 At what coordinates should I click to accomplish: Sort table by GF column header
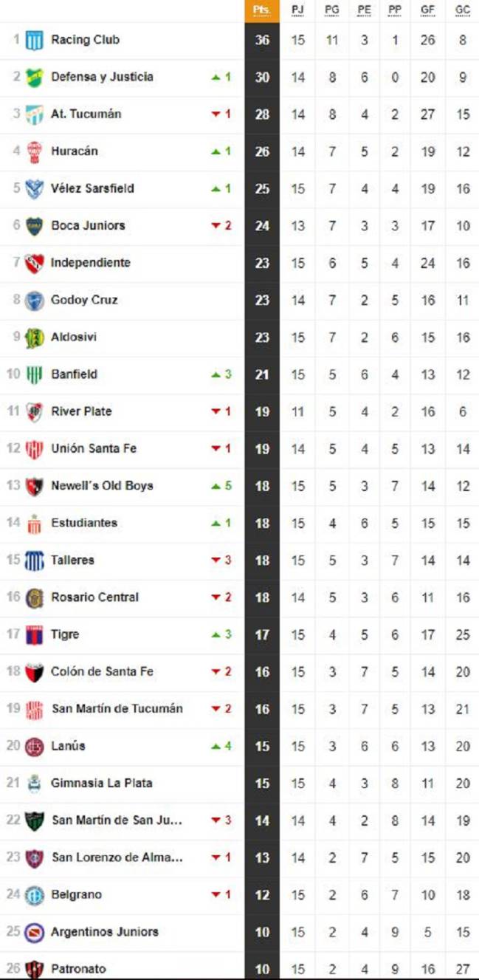coord(428,10)
